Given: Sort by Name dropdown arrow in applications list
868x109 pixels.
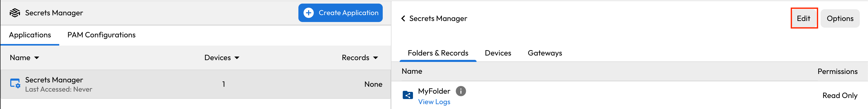Looking at the screenshot, I should coord(37,58).
